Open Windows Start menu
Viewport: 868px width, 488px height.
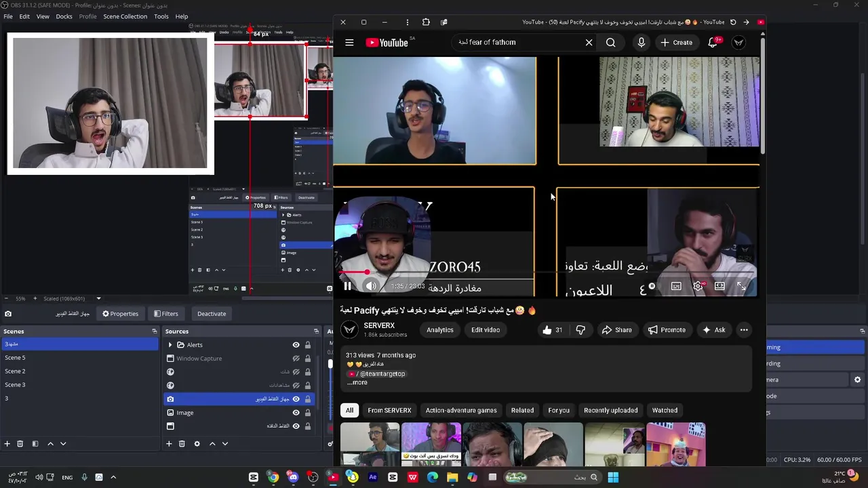pyautogui.click(x=613, y=477)
